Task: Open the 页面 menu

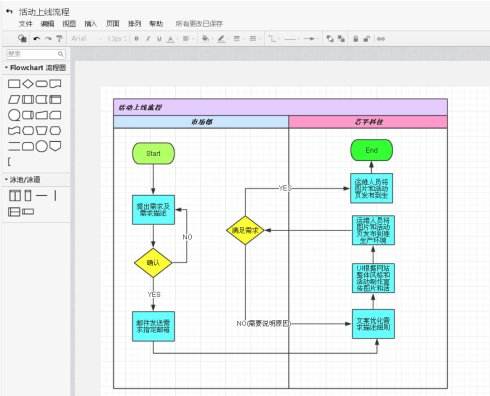Action: click(x=113, y=24)
